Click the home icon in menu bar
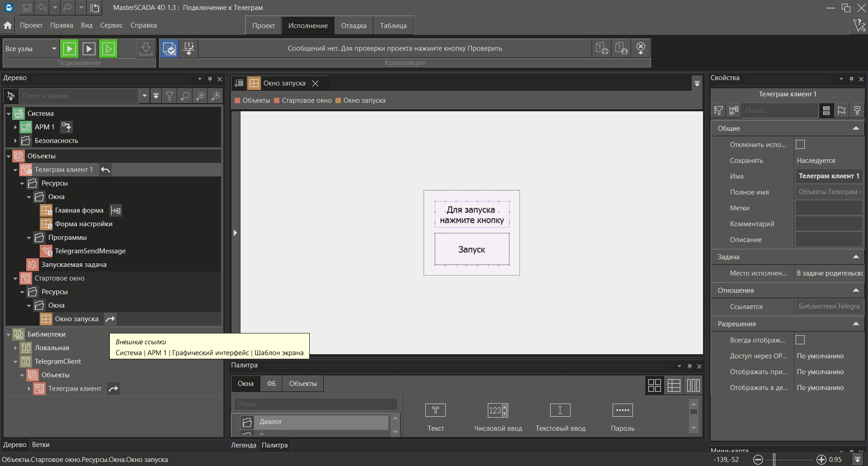Viewport: 868px width, 466px height. (8, 25)
